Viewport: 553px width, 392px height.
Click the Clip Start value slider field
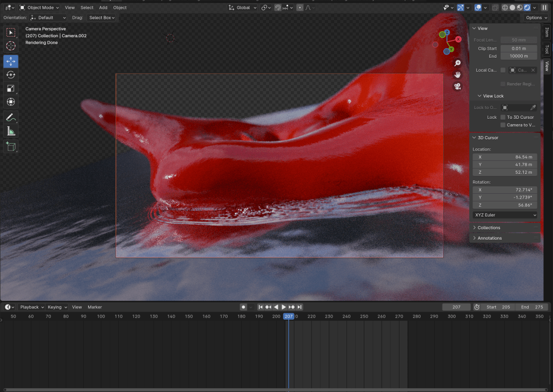[518, 49]
